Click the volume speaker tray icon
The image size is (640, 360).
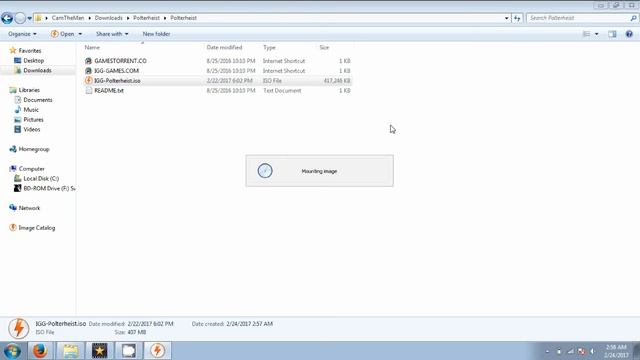592,351
